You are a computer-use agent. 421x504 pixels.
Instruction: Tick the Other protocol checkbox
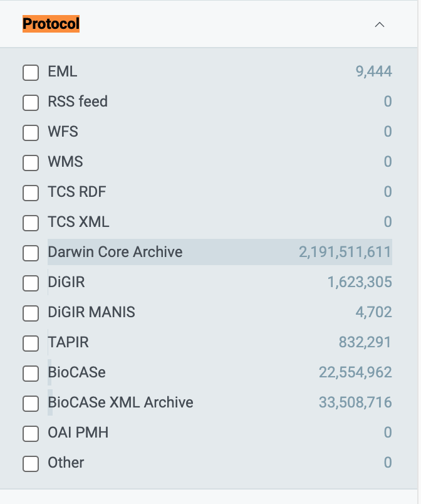30,463
